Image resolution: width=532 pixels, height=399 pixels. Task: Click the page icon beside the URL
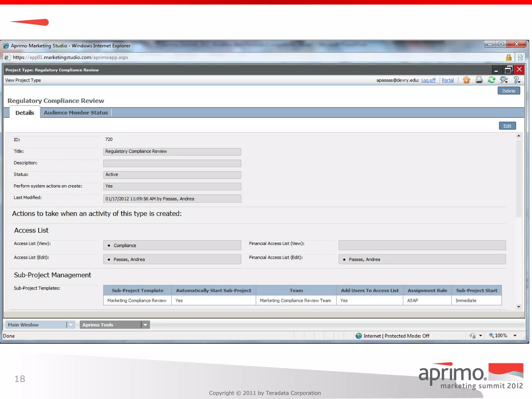7,57
